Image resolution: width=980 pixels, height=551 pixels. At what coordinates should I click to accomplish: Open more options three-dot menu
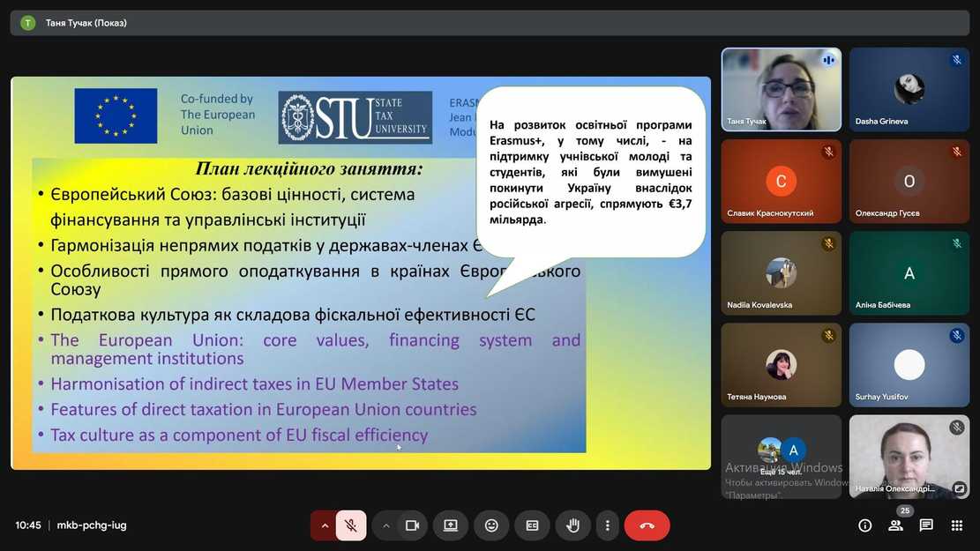(607, 525)
